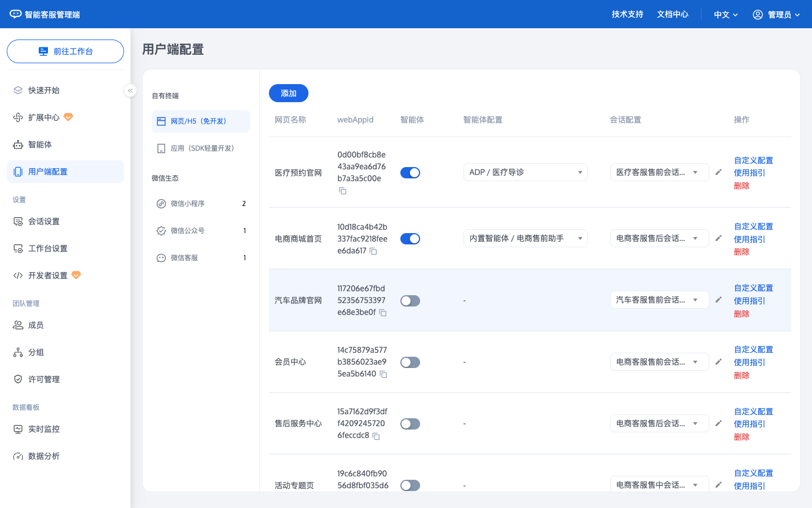Open the ADP / 医疗导诊 agent dropdown
Screen dimensions: 812x508
(x=525, y=172)
